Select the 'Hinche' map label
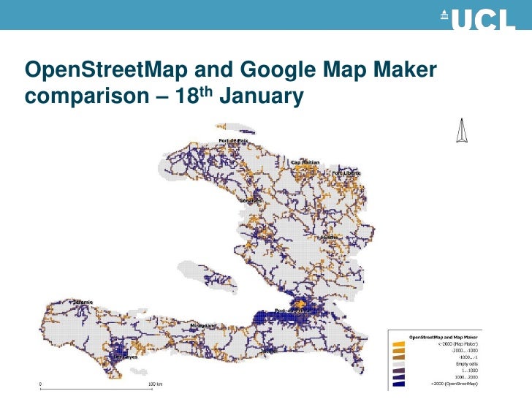The image size is (532, 399). click(329, 237)
